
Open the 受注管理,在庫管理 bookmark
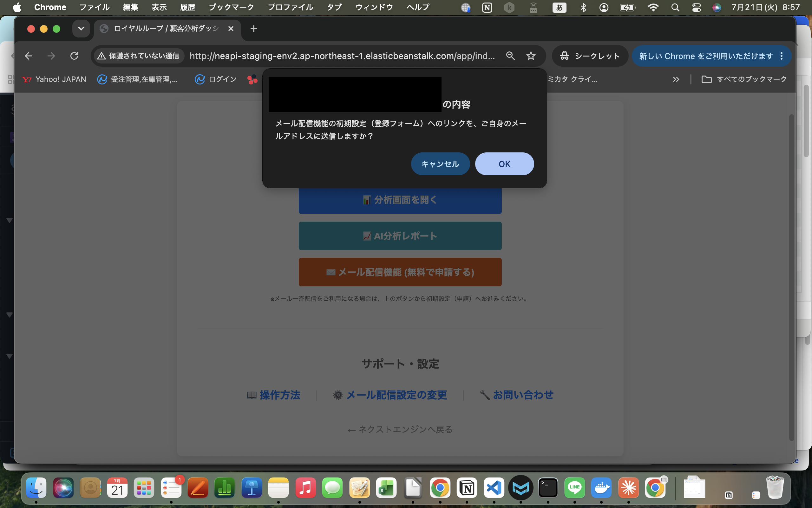pos(138,79)
